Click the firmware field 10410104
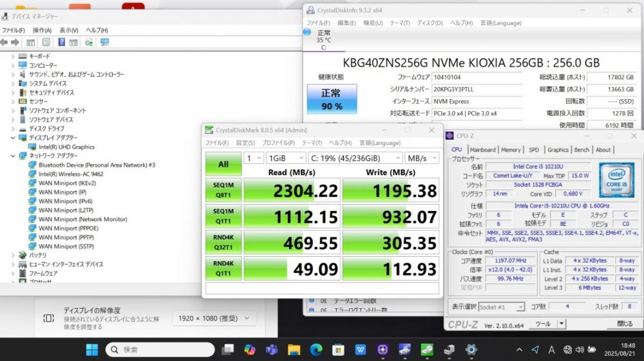This screenshot has width=644, height=361. (477, 77)
